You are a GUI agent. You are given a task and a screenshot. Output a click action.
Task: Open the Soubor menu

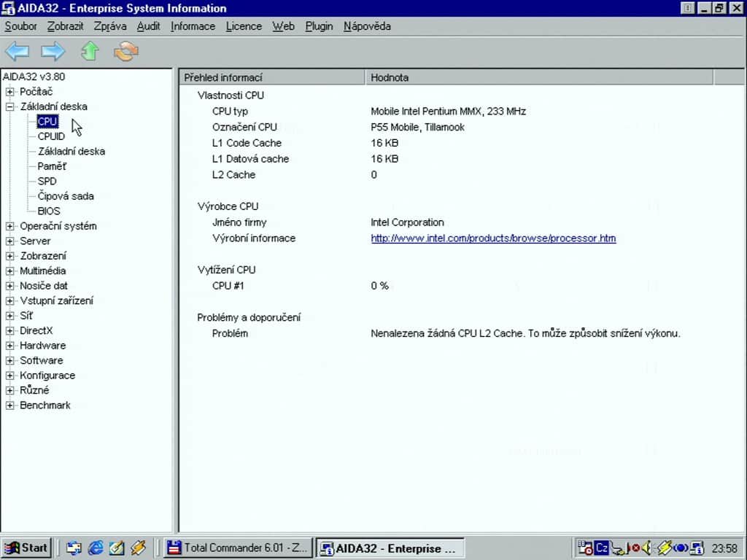20,26
